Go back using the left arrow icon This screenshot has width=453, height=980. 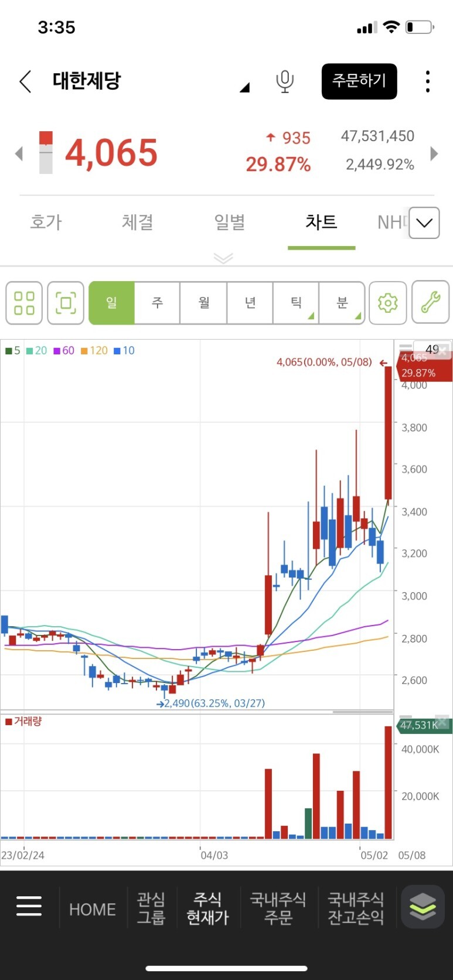click(25, 81)
